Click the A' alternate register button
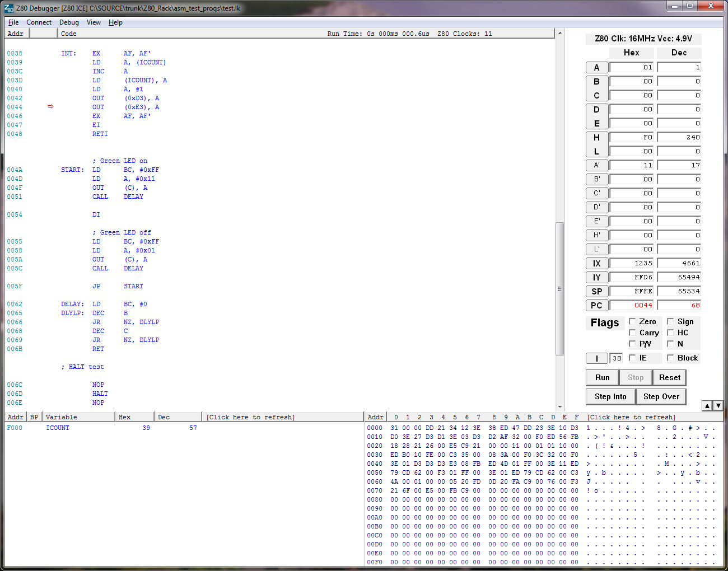728x571 pixels. click(596, 165)
